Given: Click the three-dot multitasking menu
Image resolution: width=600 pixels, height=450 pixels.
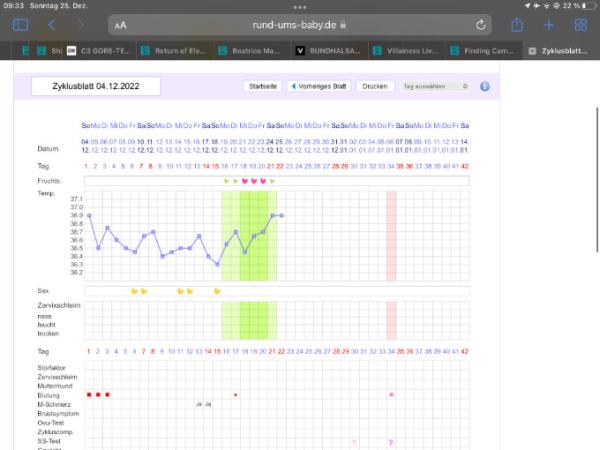Looking at the screenshot, I should click(300, 7).
